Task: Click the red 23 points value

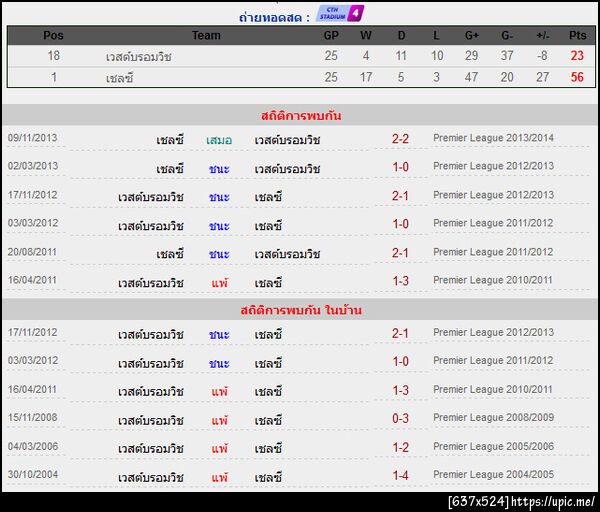Action: pos(577,56)
